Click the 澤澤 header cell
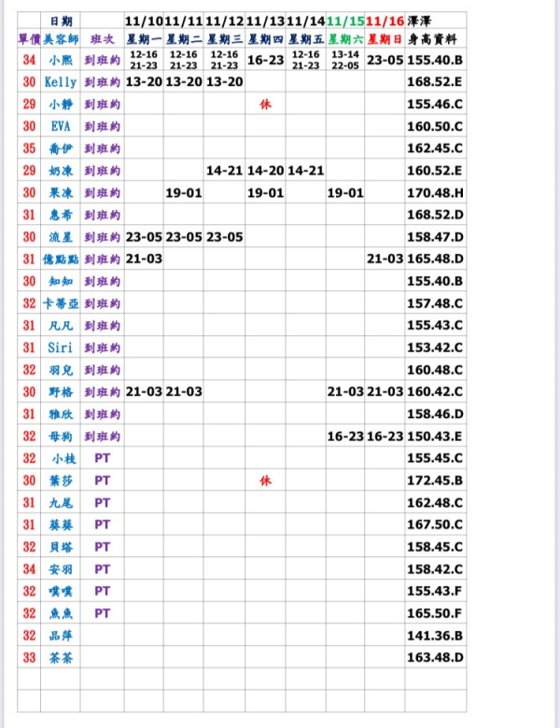 (x=420, y=20)
